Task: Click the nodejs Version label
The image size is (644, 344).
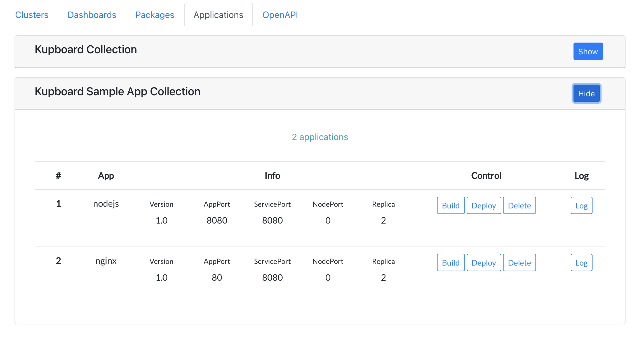Action: point(161,204)
